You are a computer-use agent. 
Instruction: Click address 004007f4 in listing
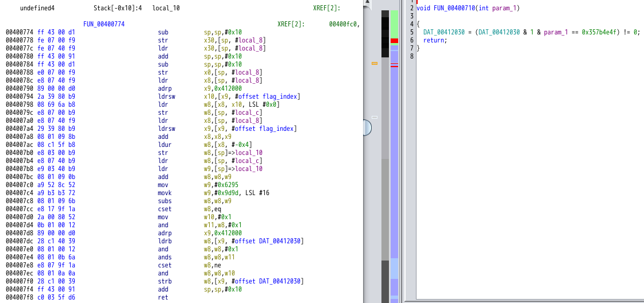pyautogui.click(x=20, y=289)
